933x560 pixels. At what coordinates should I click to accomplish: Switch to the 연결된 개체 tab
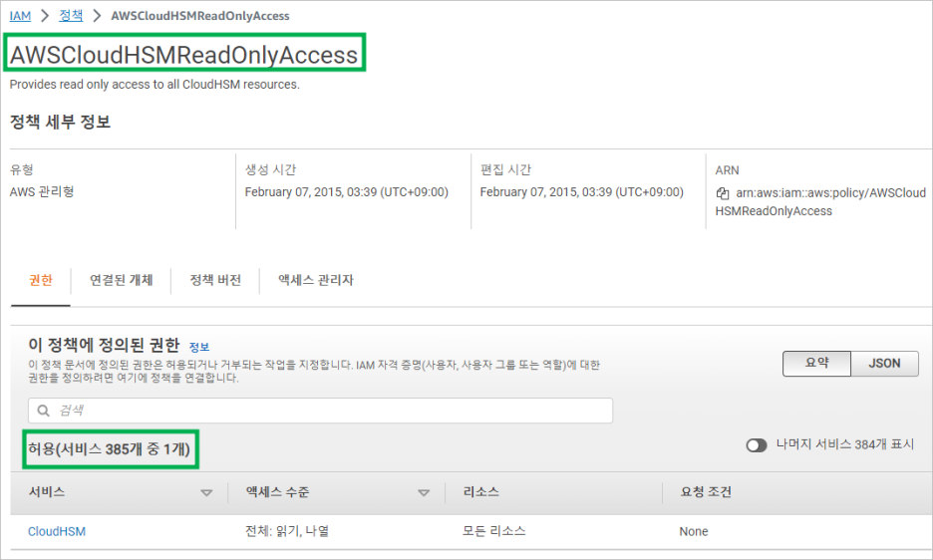tap(122, 280)
